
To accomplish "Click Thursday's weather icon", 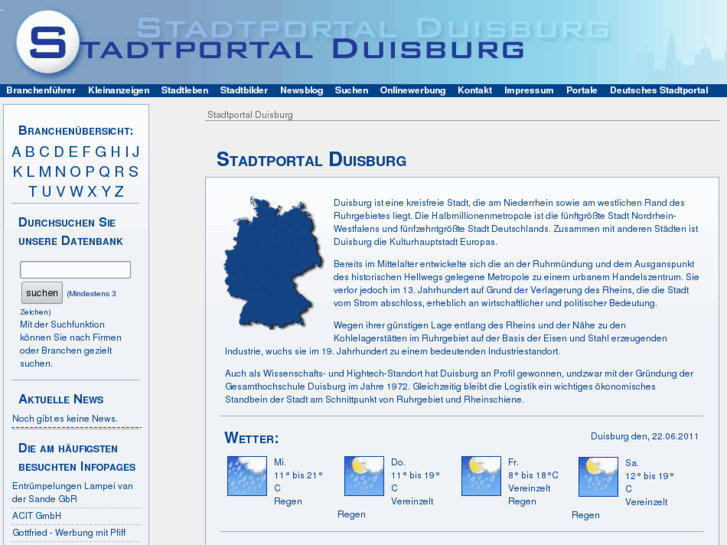I will [364, 476].
